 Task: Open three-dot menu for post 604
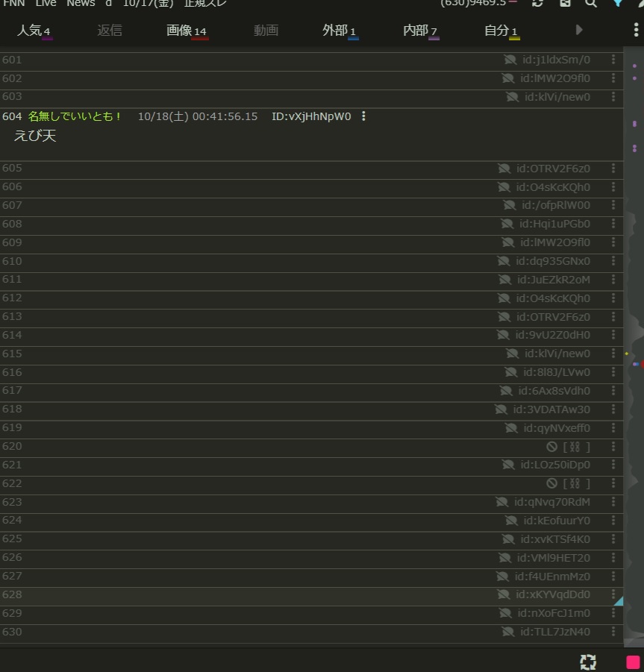363,116
